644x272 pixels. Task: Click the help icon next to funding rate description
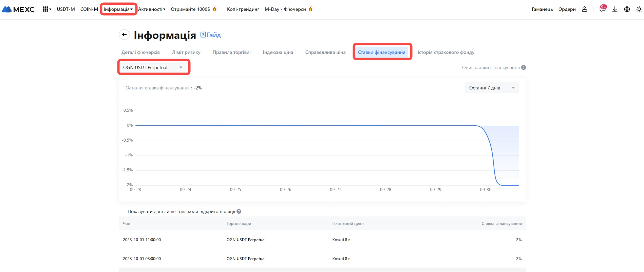pos(524,67)
